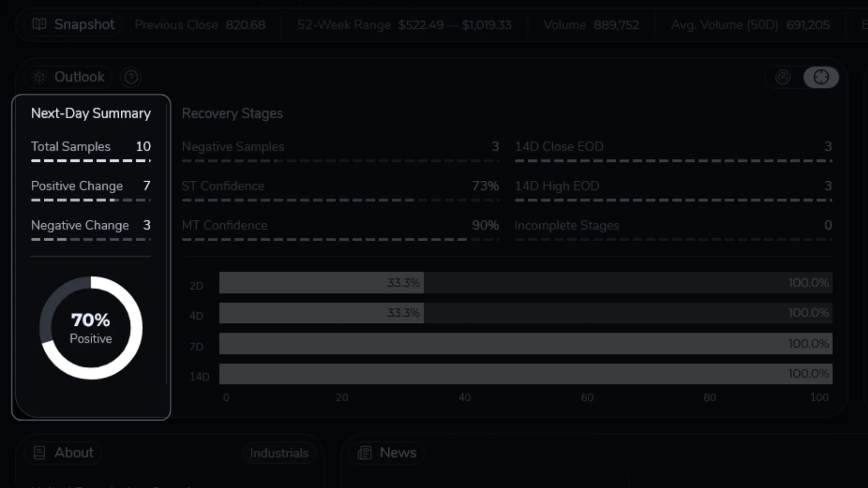The height and width of the screenshot is (488, 868).
Task: Click the 2D recovery stage bar
Action: tap(321, 283)
